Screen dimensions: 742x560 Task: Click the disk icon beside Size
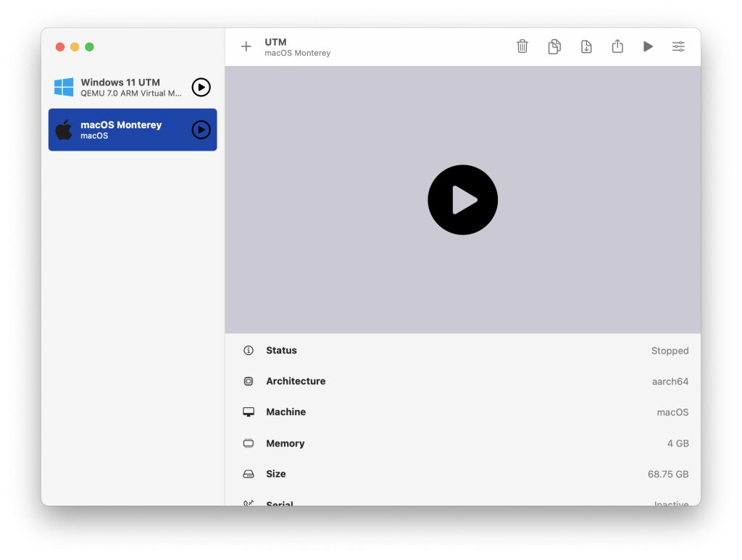click(x=247, y=474)
